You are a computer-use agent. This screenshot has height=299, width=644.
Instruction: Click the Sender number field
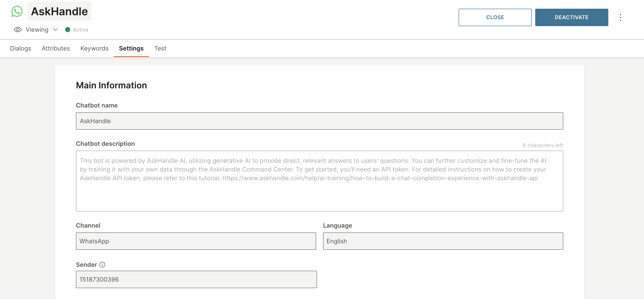(x=196, y=279)
